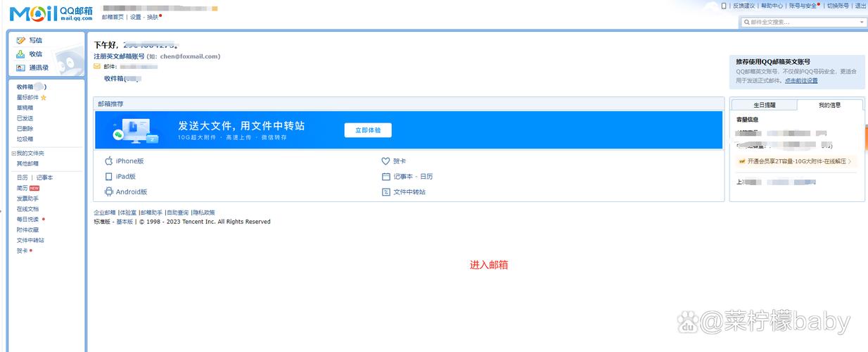This screenshot has width=868, height=352.
Task: Expand the 我的文件夹 tree node
Action: click(13, 153)
